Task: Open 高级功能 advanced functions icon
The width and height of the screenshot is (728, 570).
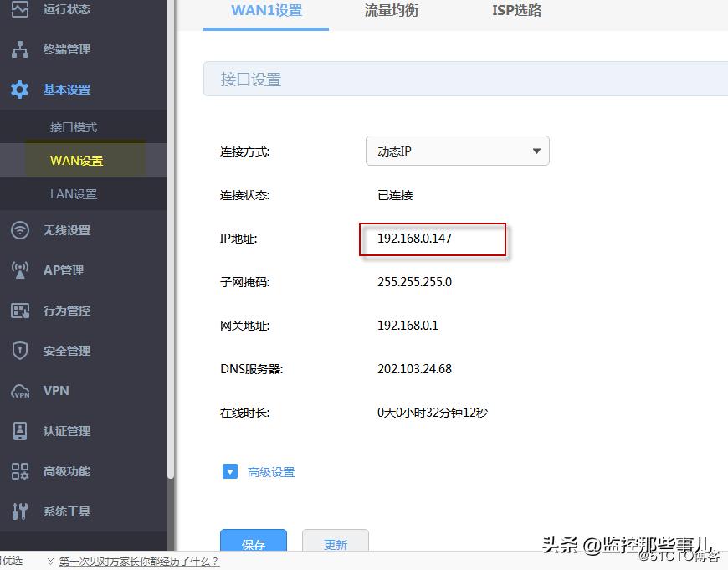Action: pos(20,471)
